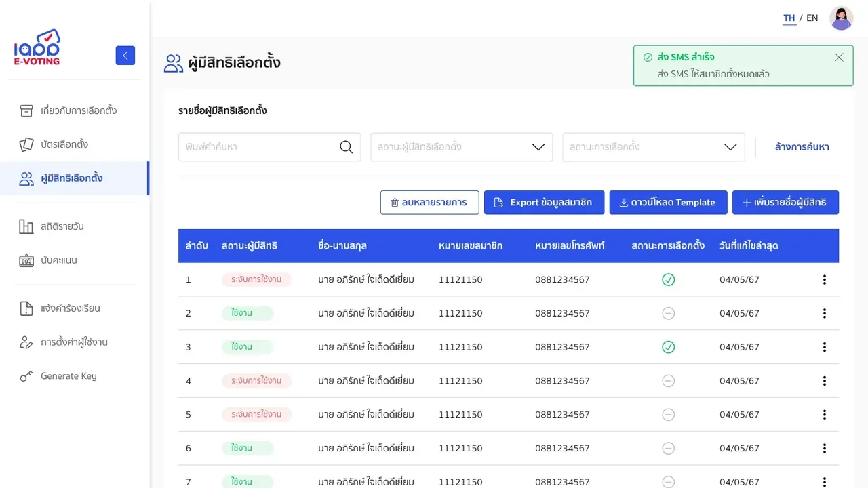Click date 04/05/67 in row 4
Screen dimensions: 868x488
click(739, 381)
